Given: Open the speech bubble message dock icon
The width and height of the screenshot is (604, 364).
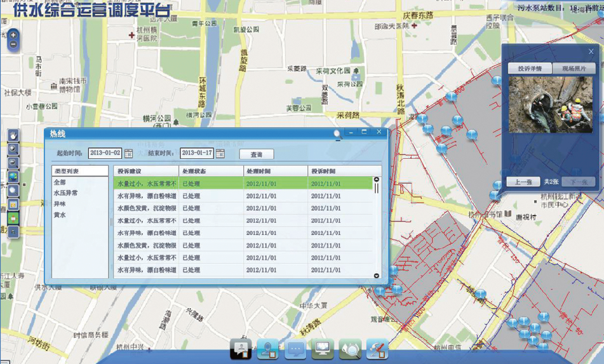Looking at the screenshot, I should click(x=295, y=349).
